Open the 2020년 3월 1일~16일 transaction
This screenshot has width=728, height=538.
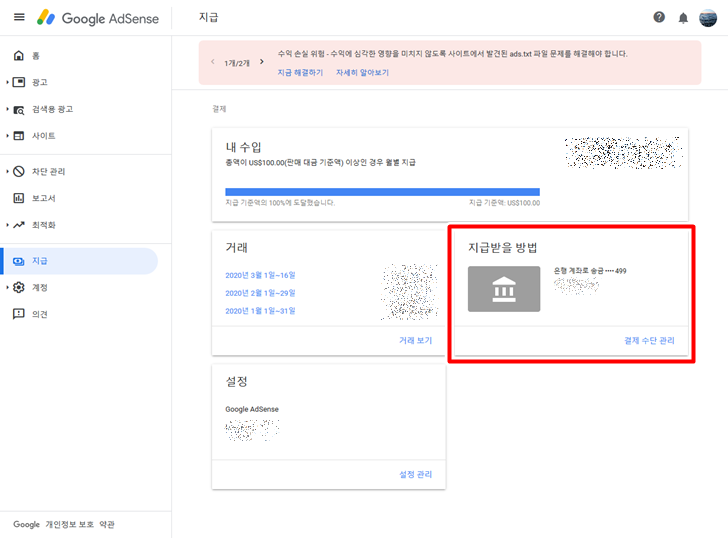[260, 275]
